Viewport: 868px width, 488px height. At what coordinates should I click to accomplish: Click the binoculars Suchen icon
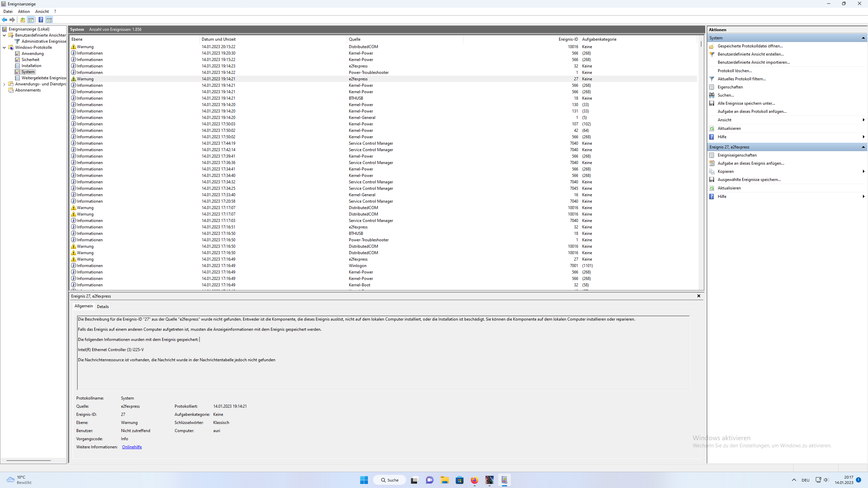click(x=712, y=95)
